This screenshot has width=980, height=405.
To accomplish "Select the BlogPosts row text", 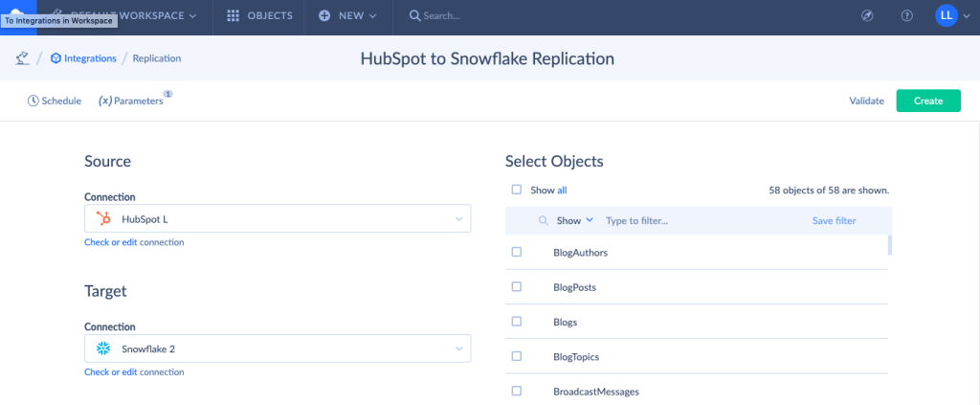I will tap(574, 287).
